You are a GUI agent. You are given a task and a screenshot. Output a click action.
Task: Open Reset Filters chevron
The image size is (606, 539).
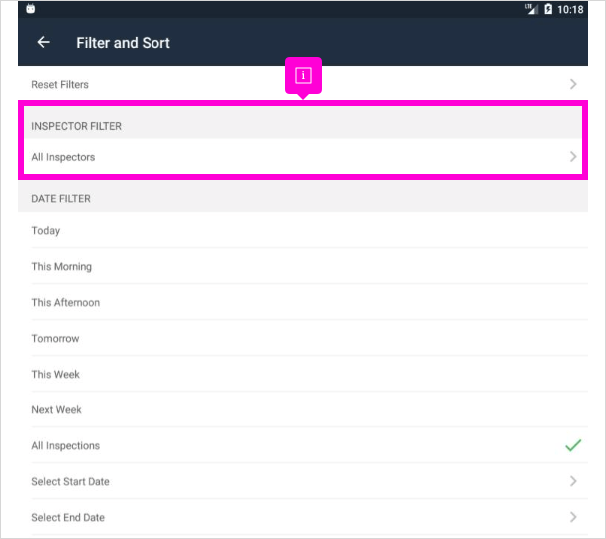click(x=573, y=84)
